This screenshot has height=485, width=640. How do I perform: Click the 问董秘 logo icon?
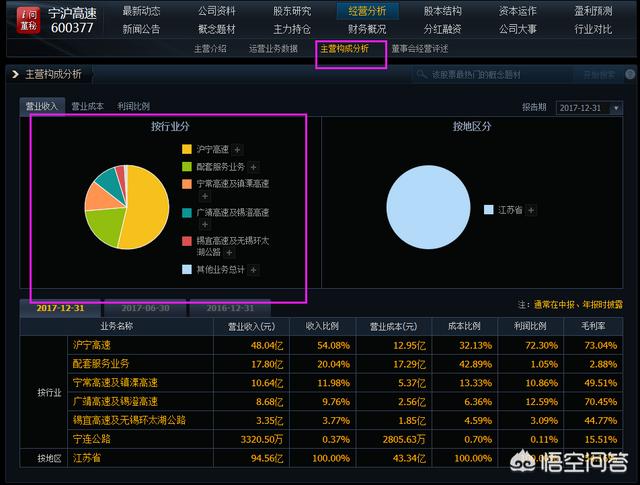pyautogui.click(x=24, y=20)
